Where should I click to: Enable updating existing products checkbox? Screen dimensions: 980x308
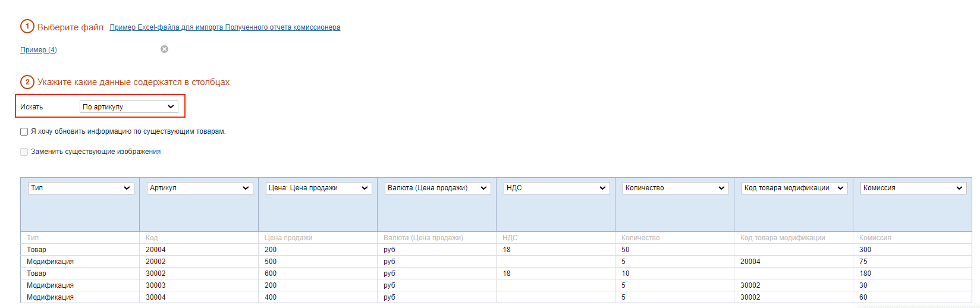tap(24, 132)
